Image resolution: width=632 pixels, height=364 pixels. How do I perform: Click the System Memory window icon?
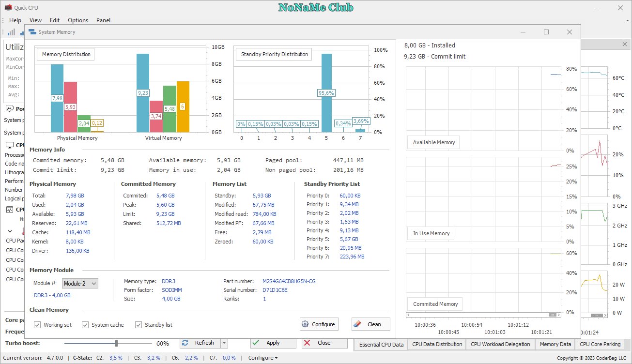point(32,32)
